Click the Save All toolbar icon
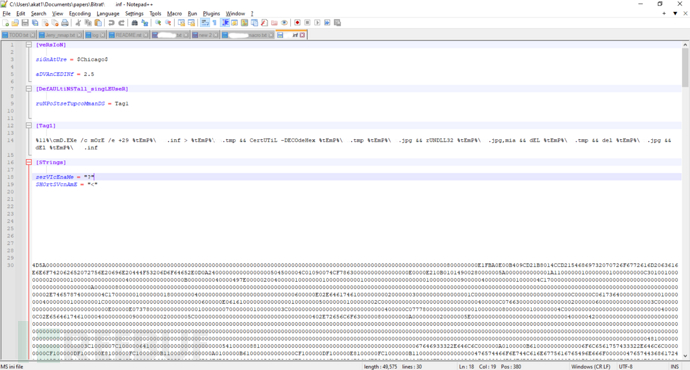Image resolution: width=690 pixels, height=370 pixels. point(35,23)
